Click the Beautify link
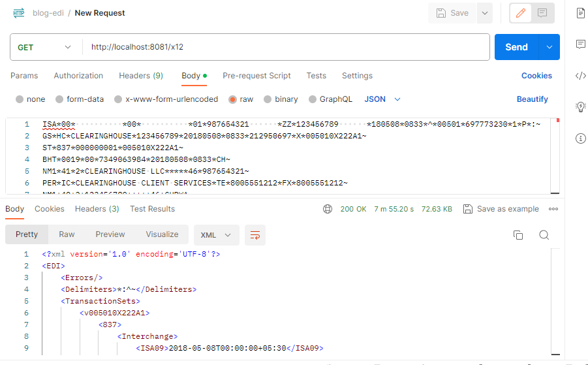The width and height of the screenshot is (588, 365). (x=532, y=99)
